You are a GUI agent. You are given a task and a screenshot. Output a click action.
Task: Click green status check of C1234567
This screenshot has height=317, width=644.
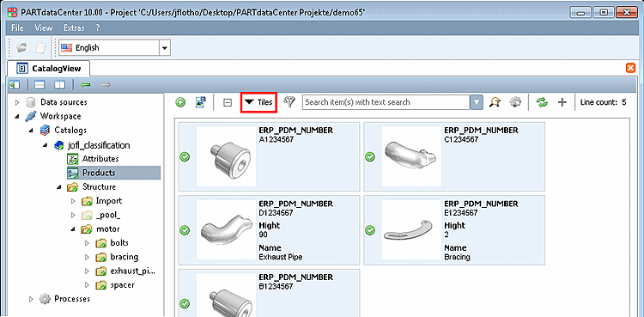coord(370,156)
